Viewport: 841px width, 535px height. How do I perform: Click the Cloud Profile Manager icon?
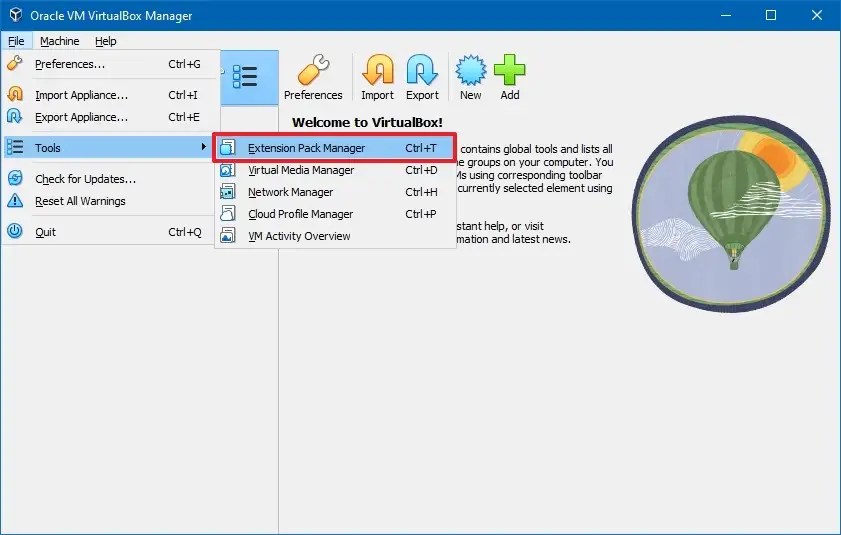pos(228,214)
